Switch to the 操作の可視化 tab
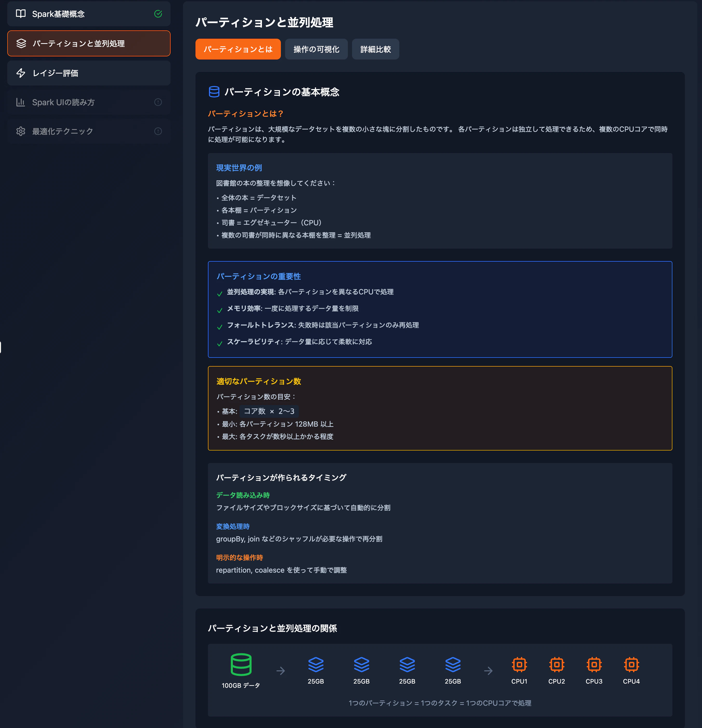 pyautogui.click(x=316, y=49)
